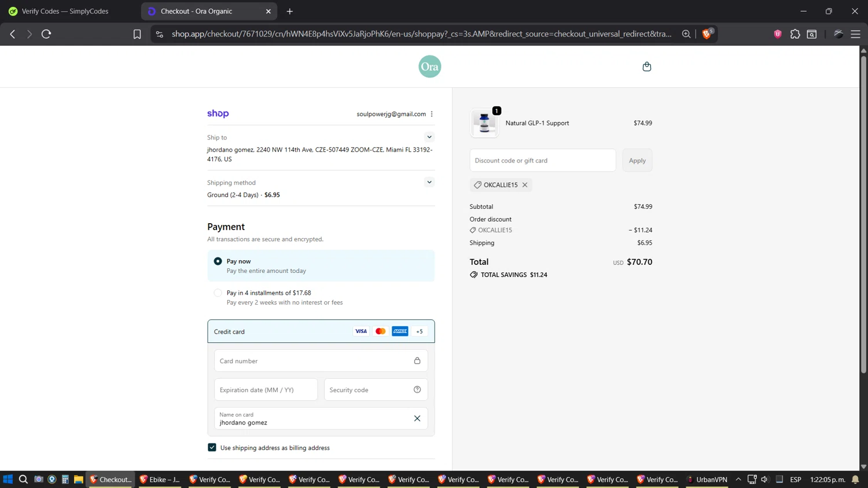
Task: Click the soulpowerjg@gmail.com email text
Action: (391, 114)
